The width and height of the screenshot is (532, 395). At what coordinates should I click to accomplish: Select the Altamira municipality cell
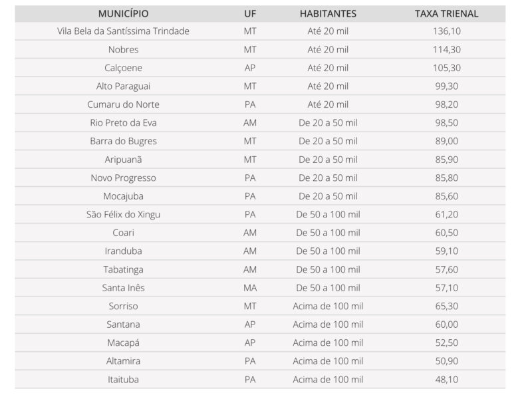pos(123,361)
